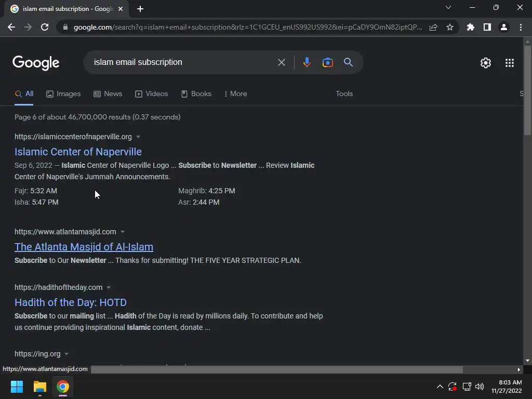The height and width of the screenshot is (399, 532).
Task: Open The Atlanta Masjid of Al-Islam link
Action: [x=84, y=247]
